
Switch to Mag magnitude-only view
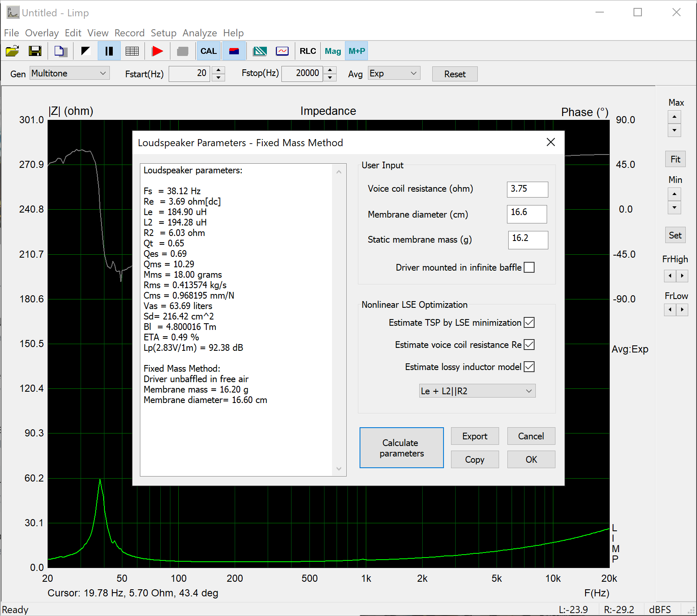(333, 51)
